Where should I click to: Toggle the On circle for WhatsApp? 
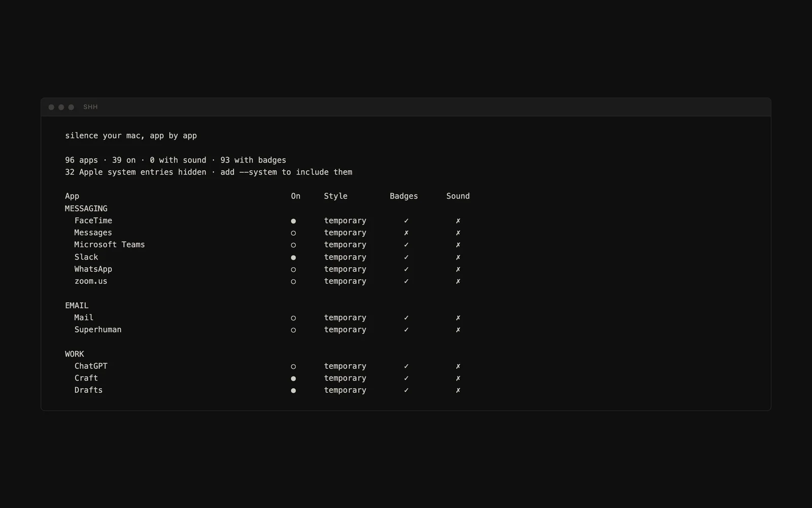(x=293, y=269)
